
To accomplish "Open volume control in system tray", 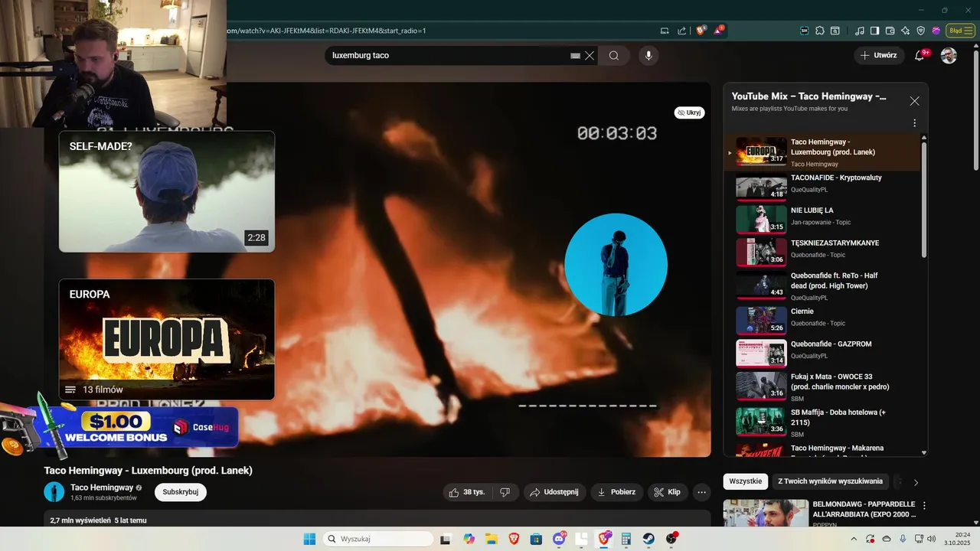I will pos(931,539).
